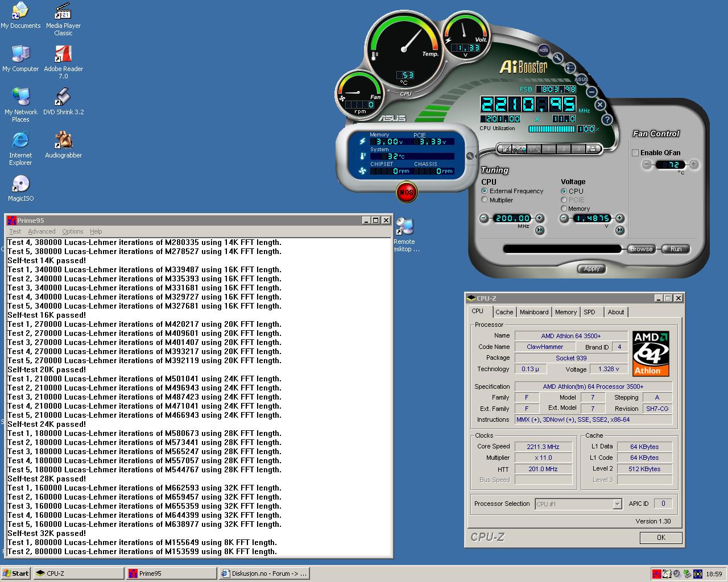Click Apply button in AI Booster
The height and width of the screenshot is (582, 728).
pos(591,269)
